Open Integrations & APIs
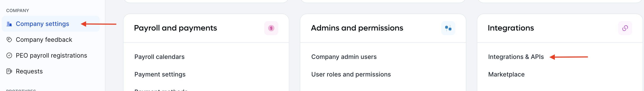 [516, 57]
